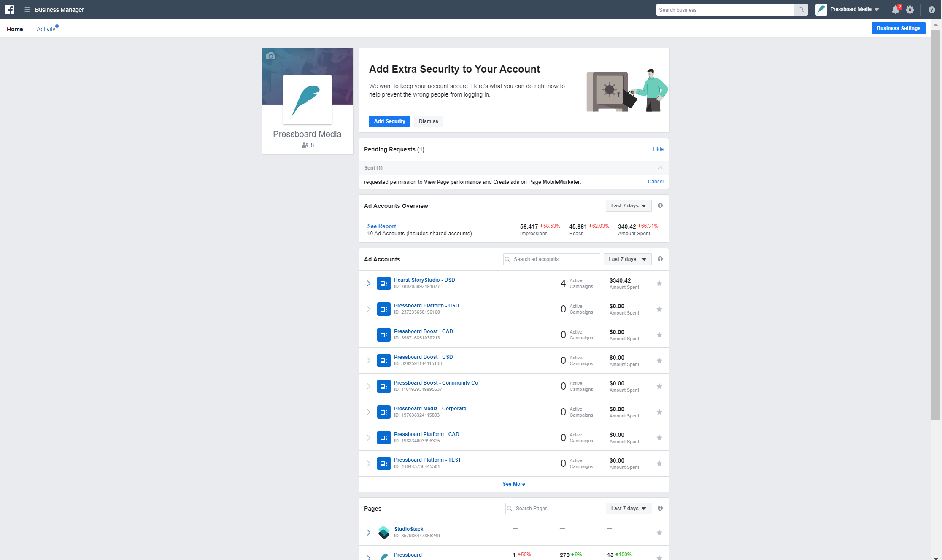This screenshot has width=942, height=560.
Task: Click the Pressboard Platform - CAD account icon
Action: [383, 438]
